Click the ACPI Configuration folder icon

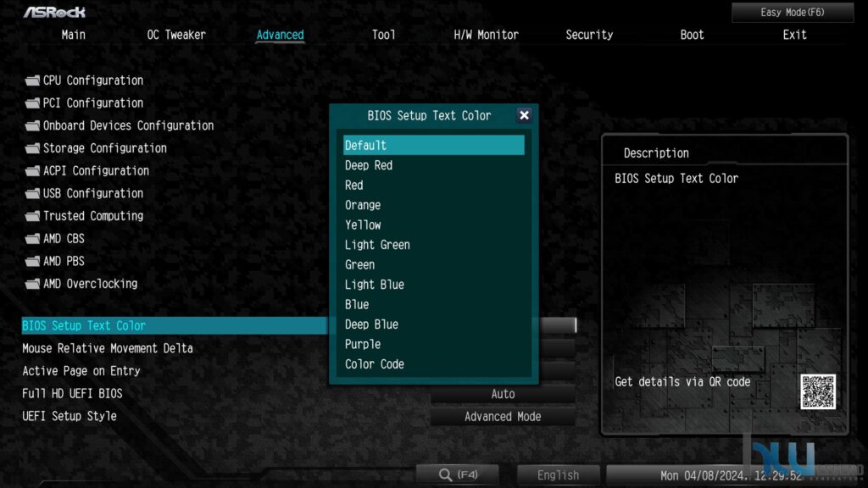click(33, 171)
